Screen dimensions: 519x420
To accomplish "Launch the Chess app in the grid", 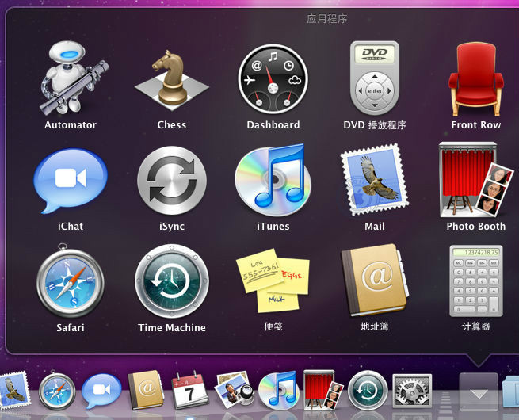I will pyautogui.click(x=171, y=81).
